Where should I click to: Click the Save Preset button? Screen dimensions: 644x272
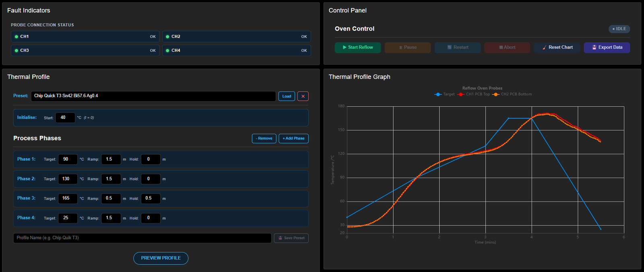click(x=291, y=238)
